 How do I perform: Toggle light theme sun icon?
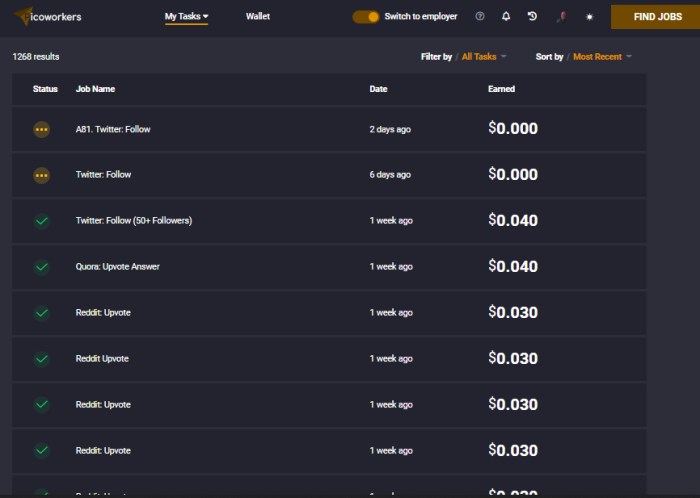tap(589, 17)
